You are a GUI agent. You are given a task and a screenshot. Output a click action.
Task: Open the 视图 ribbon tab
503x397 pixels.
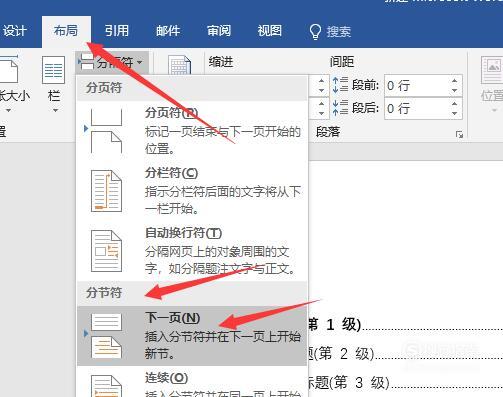click(269, 31)
